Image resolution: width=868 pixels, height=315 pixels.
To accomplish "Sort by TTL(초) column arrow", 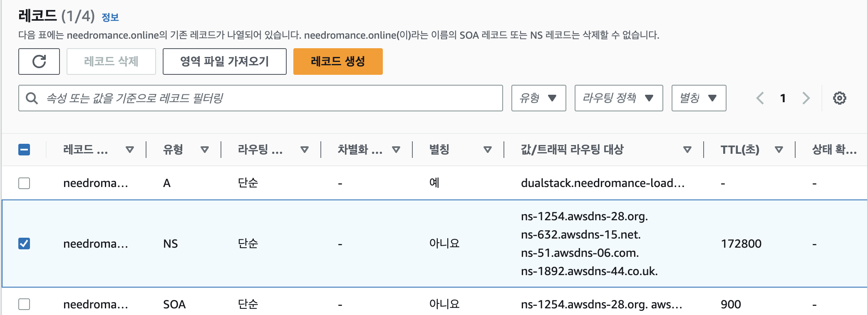I will point(779,150).
